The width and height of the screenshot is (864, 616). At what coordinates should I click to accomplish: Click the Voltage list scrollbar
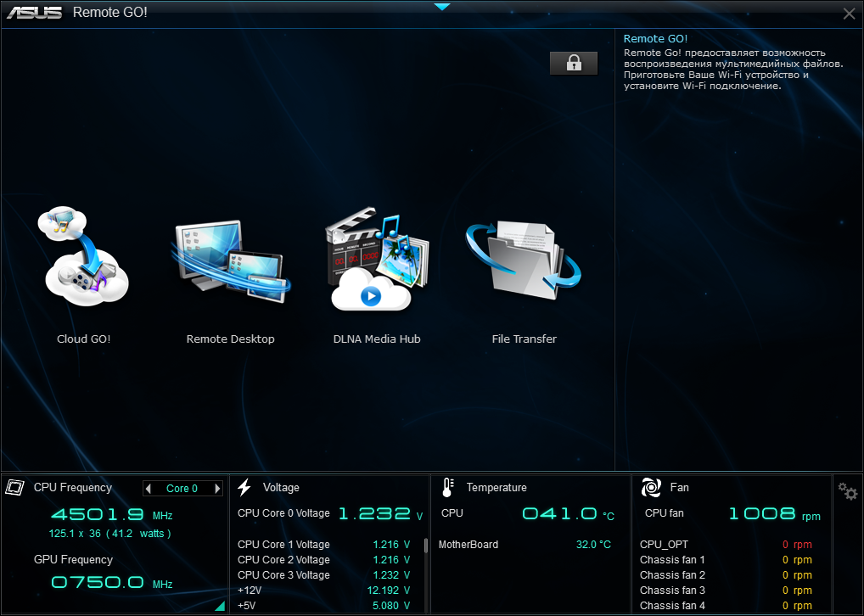pyautogui.click(x=426, y=546)
